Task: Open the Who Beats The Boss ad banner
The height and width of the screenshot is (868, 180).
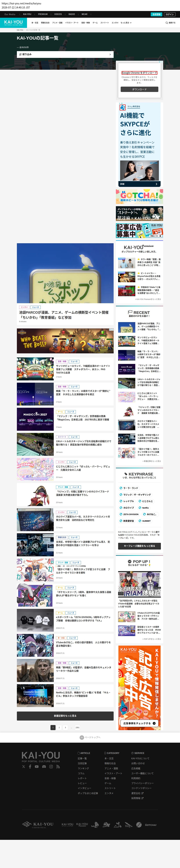Action: coord(65,341)
